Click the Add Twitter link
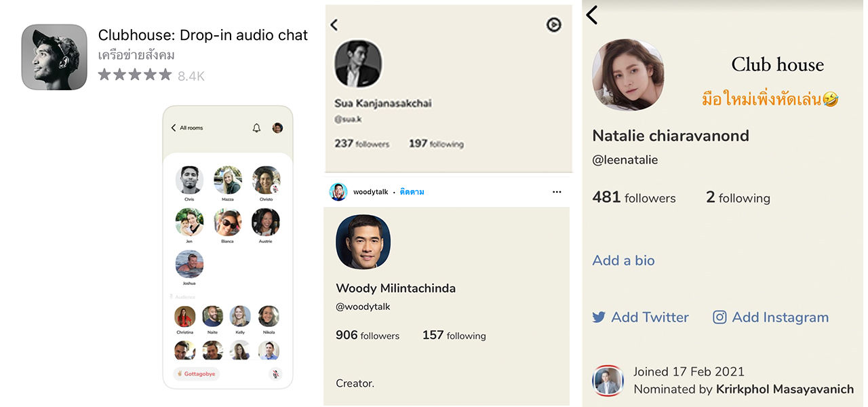Image resolution: width=868 pixels, height=407 pixels. pos(640,317)
